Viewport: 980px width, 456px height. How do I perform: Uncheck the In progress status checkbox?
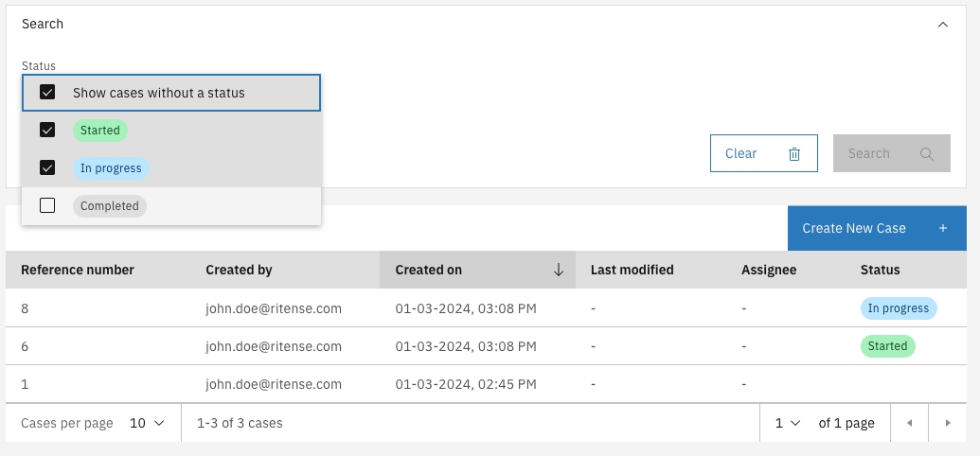[47, 168]
